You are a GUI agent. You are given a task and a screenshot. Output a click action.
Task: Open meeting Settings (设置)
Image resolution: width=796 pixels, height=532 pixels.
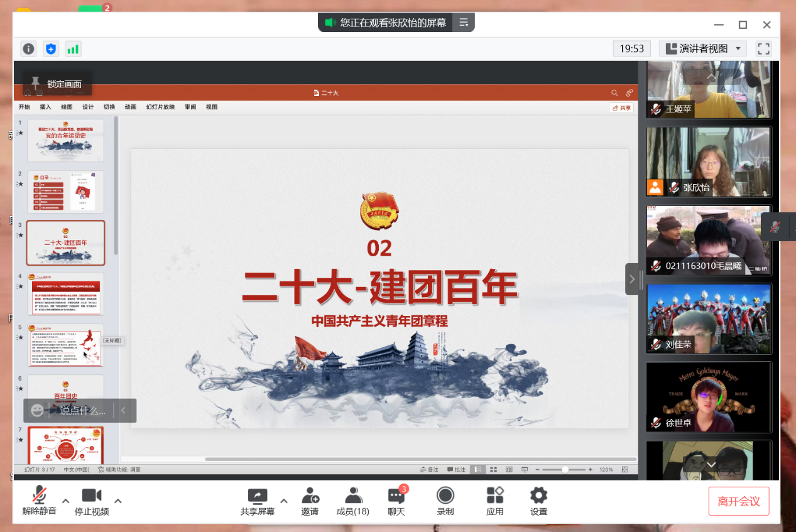(538, 501)
